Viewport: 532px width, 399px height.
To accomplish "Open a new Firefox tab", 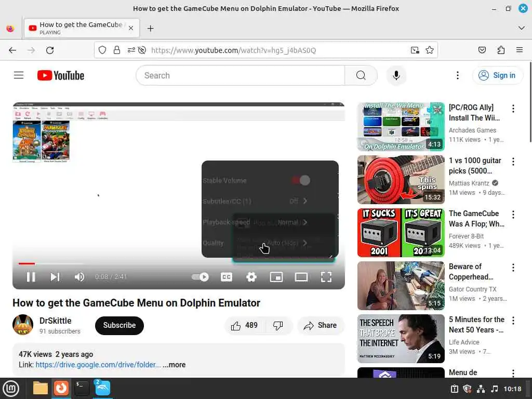I will coord(150,29).
